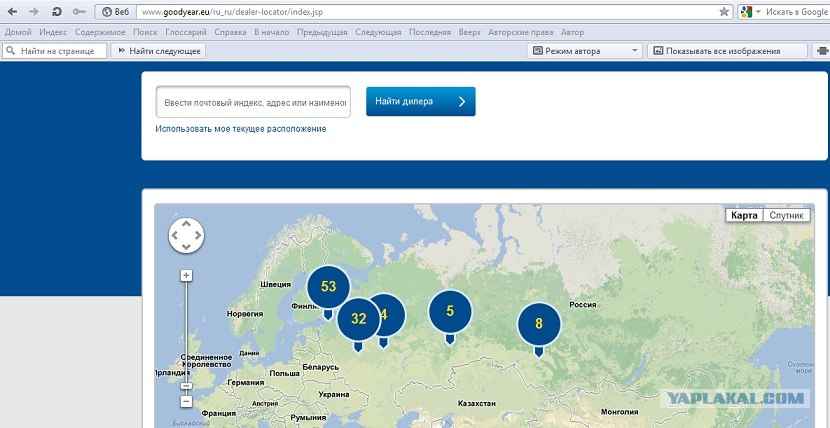Switch map to Спутник view
This screenshot has width=830, height=428.
point(787,215)
